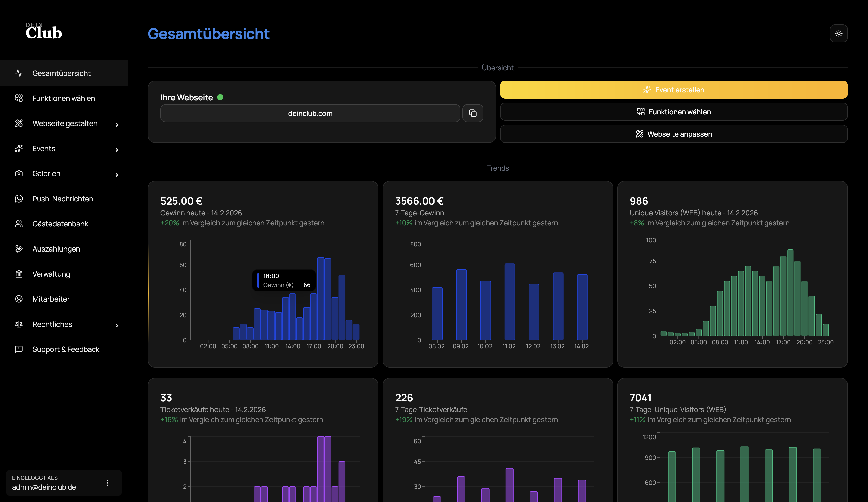Click the Gesamtübersicht pulse icon in sidebar
868x502 pixels.
(19, 73)
